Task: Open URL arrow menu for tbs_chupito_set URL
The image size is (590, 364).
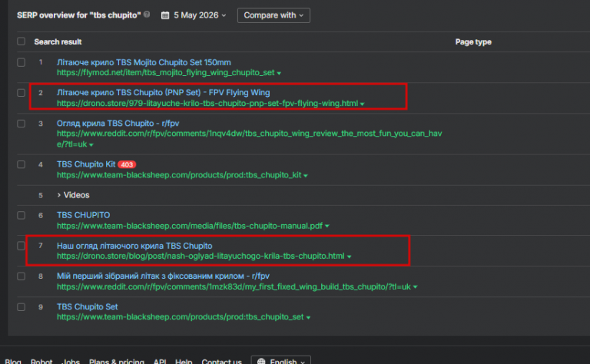Action: click(x=308, y=318)
